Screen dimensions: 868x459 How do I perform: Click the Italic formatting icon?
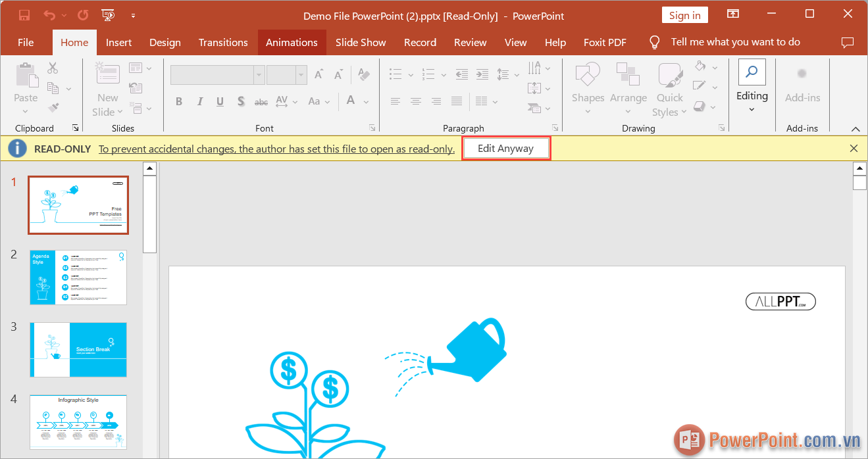click(x=199, y=101)
